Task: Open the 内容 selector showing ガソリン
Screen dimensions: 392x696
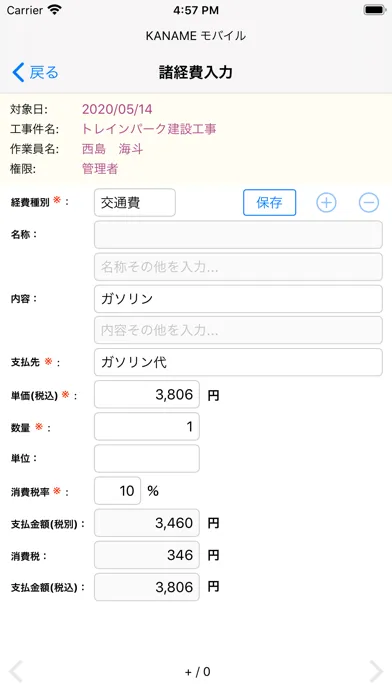Action: coord(238,299)
